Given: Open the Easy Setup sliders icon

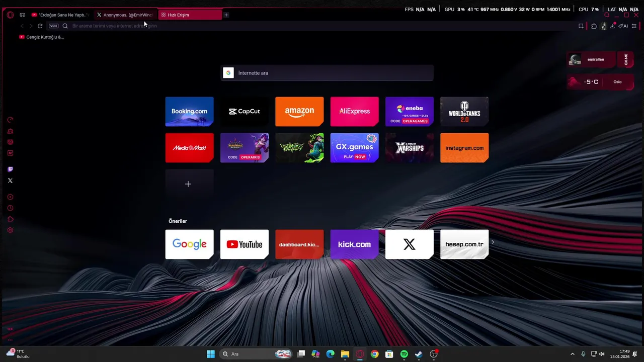Looking at the screenshot, I should pos(634,26).
